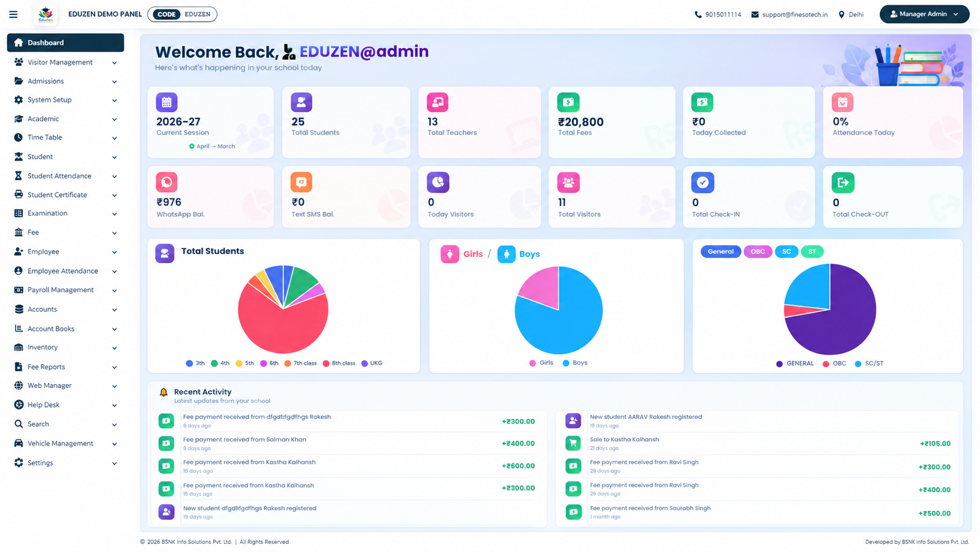Click the Girls icon in gender chart
The width and height of the screenshot is (980, 552).
450,254
